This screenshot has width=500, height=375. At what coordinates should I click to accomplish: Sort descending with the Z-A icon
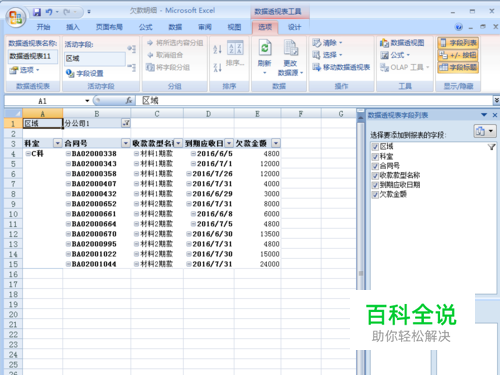click(x=217, y=67)
